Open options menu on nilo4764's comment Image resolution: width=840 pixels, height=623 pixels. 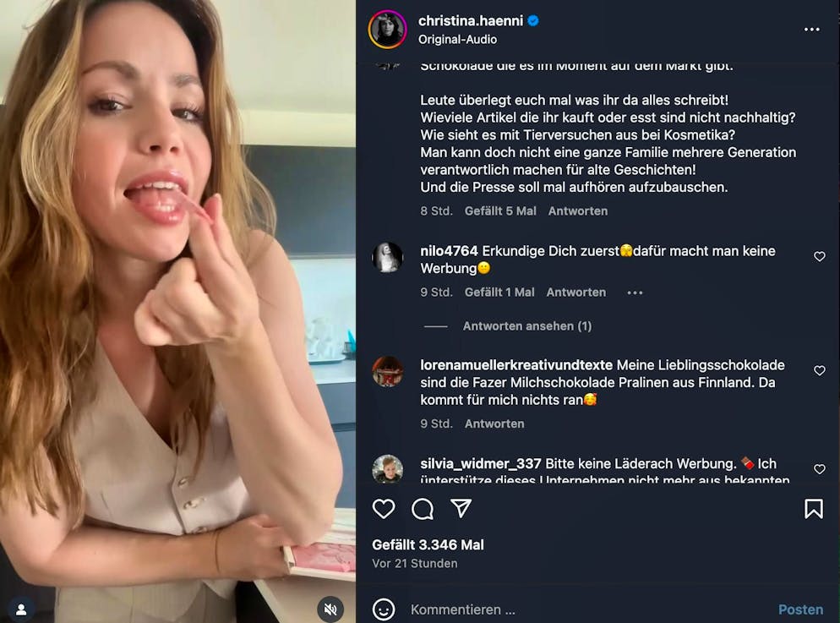pos(634,292)
